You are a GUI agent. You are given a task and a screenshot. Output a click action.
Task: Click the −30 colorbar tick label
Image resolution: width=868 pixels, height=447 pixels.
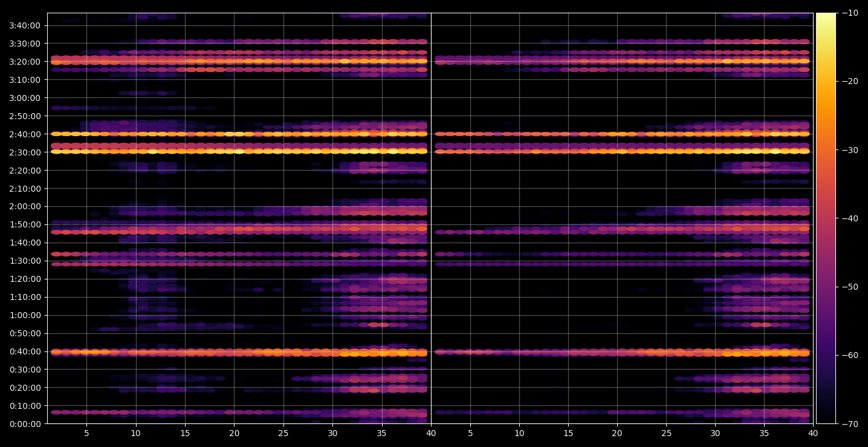[x=850, y=150]
